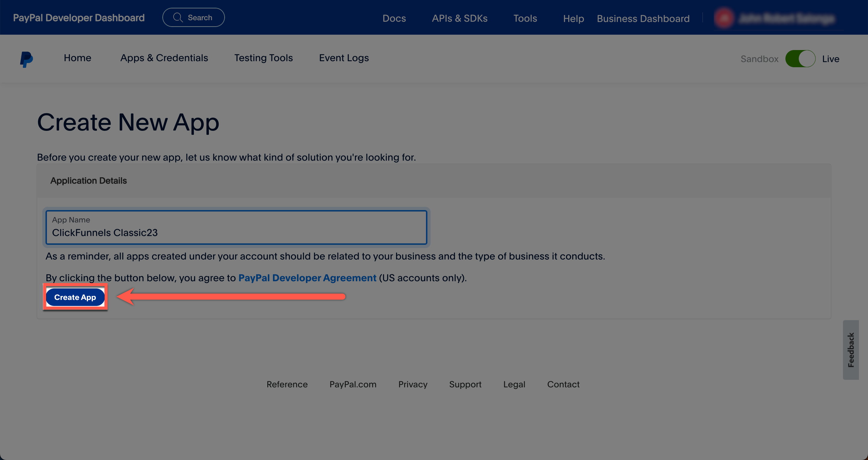This screenshot has height=460, width=868.
Task: Open the Event Logs tab
Action: pos(344,58)
